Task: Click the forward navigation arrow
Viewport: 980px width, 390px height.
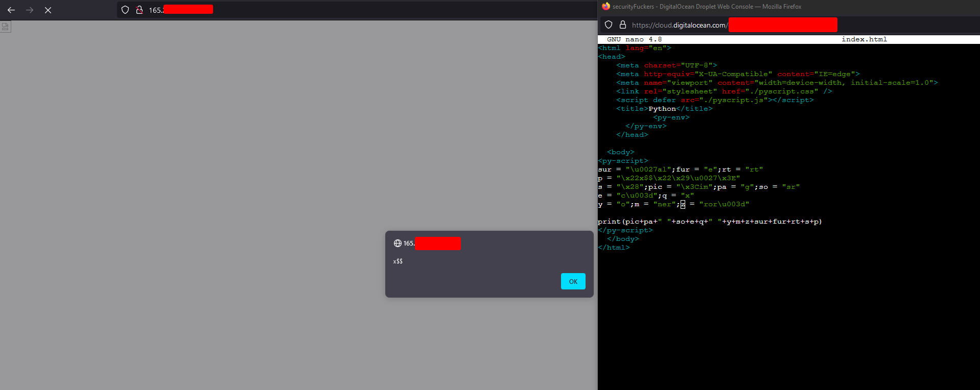Action: point(30,10)
